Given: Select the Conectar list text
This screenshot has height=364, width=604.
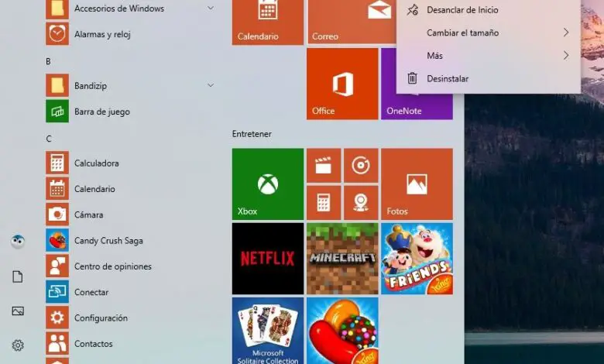Looking at the screenshot, I should pos(91,292).
